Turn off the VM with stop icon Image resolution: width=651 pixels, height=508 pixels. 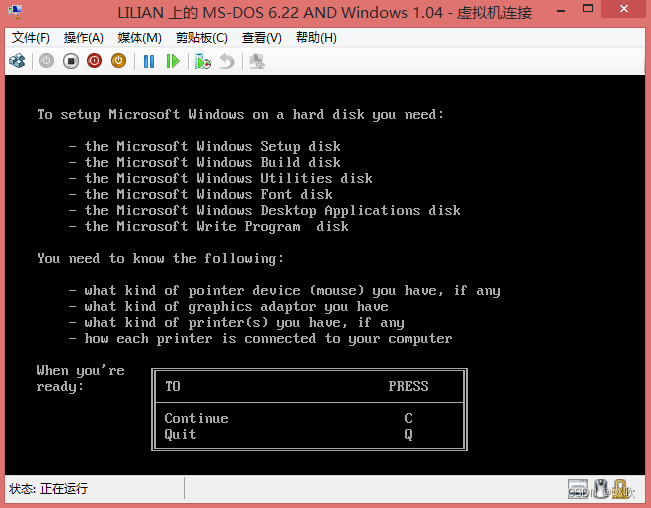pos(71,61)
